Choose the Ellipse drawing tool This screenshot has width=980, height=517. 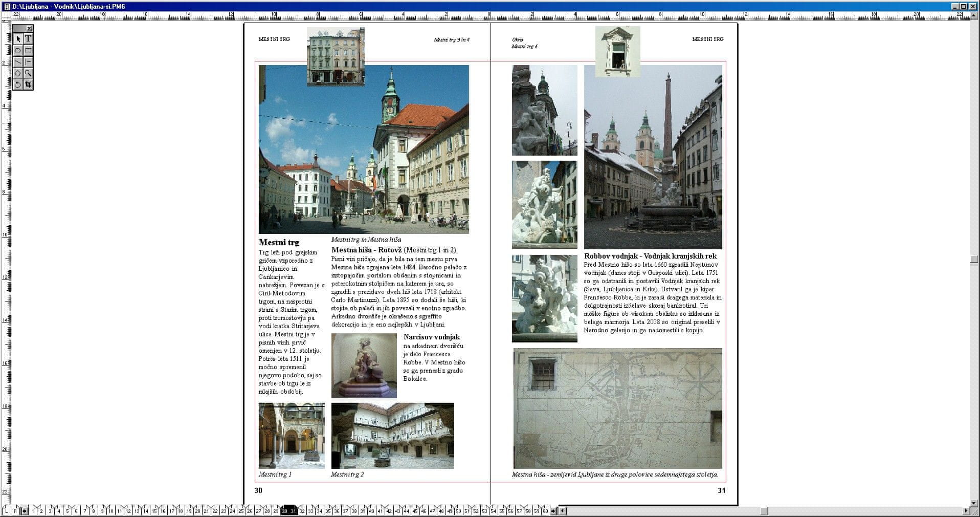17,51
